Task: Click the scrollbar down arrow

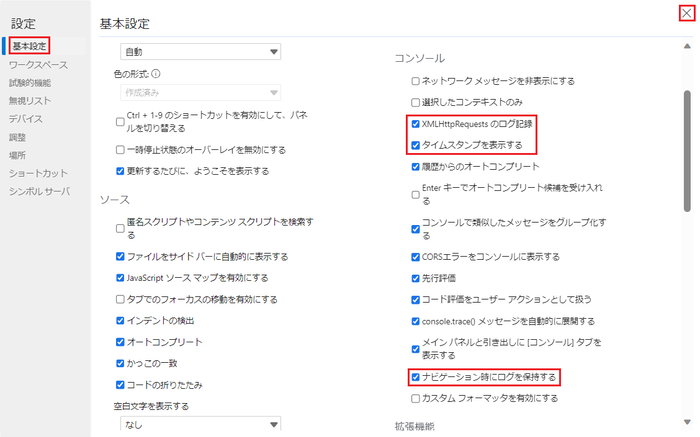Action: coord(687,422)
